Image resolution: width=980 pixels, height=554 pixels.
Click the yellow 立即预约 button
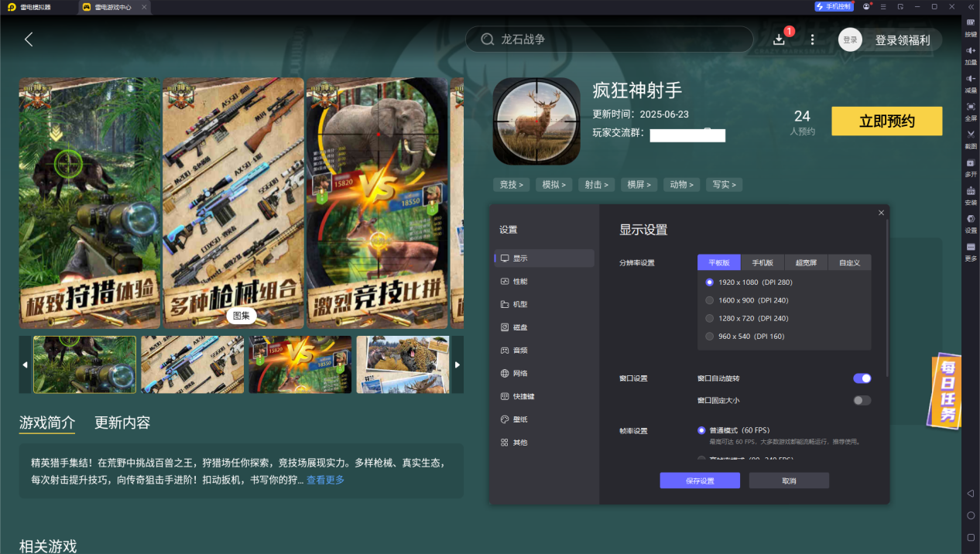pyautogui.click(x=887, y=121)
